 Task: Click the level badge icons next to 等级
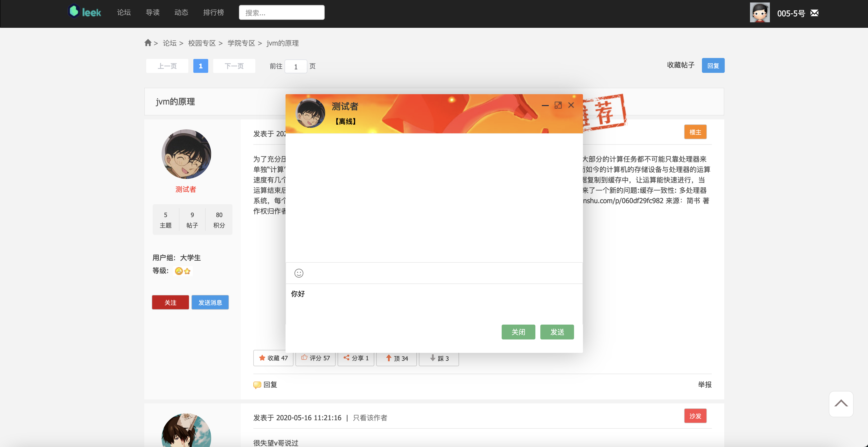point(183,271)
